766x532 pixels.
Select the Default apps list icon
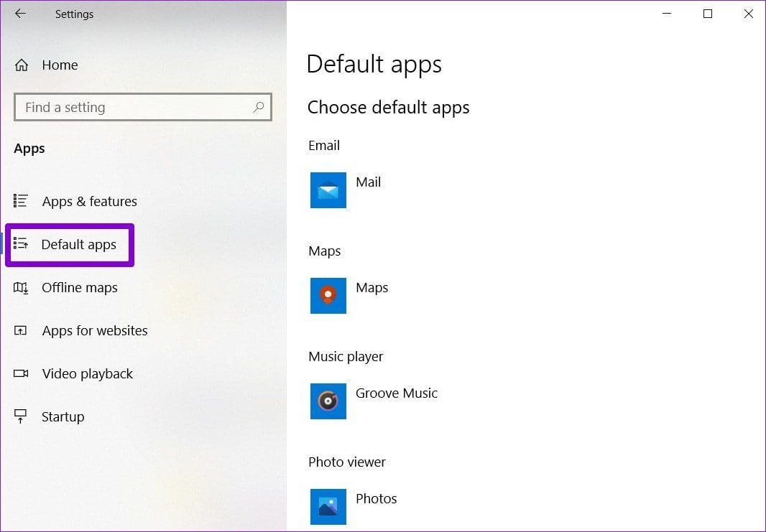(x=21, y=243)
